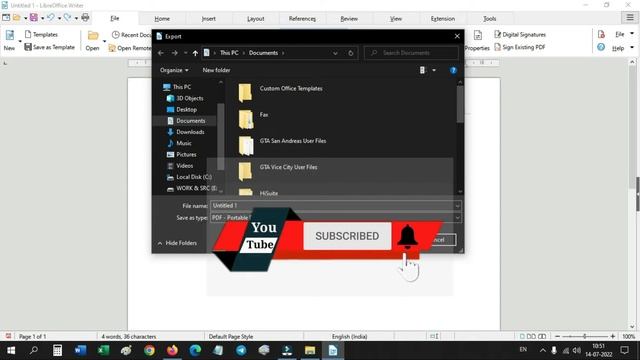
Task: Switch to the Review tab
Action: point(349,19)
